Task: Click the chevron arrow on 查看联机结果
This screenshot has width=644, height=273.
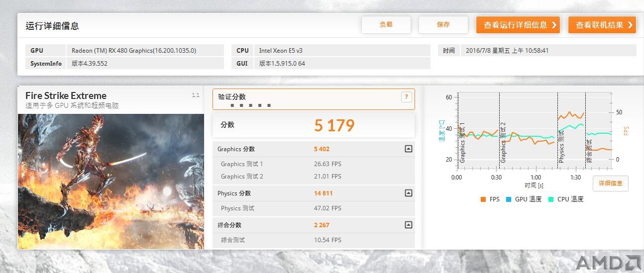Action: pos(631,25)
